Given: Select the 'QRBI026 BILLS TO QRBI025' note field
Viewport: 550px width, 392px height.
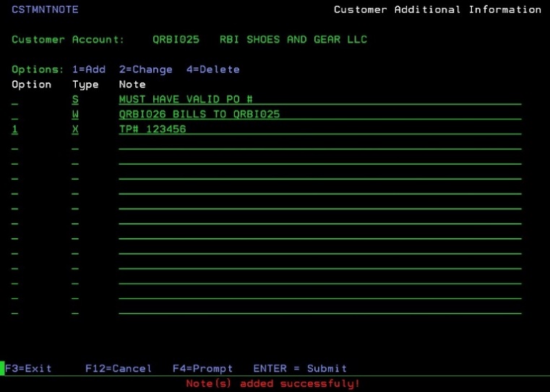Looking at the screenshot, I should [x=199, y=115].
